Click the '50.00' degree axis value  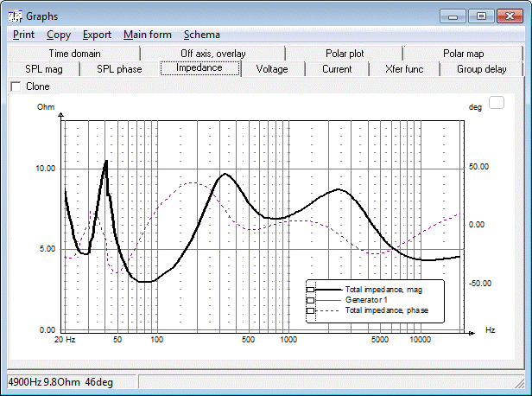click(478, 167)
